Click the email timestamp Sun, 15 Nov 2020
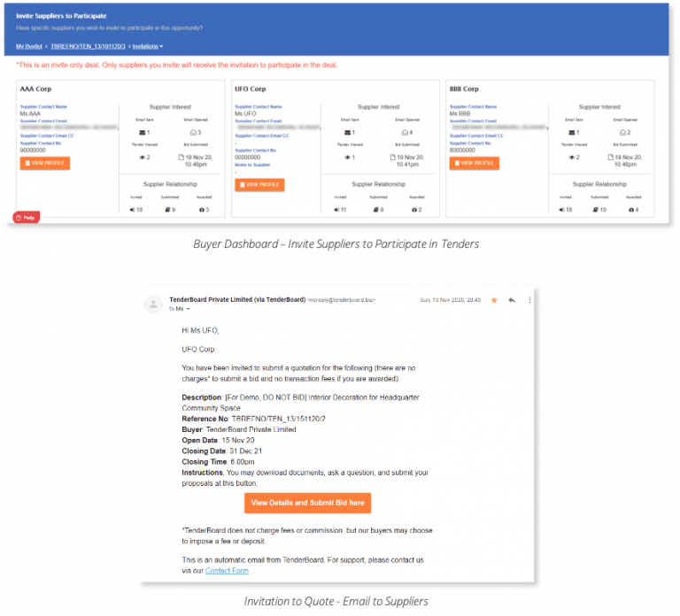 (450, 300)
